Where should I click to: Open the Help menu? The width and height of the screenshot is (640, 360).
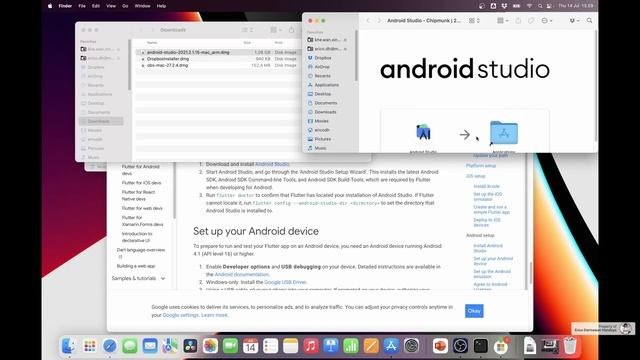click(x=162, y=6)
